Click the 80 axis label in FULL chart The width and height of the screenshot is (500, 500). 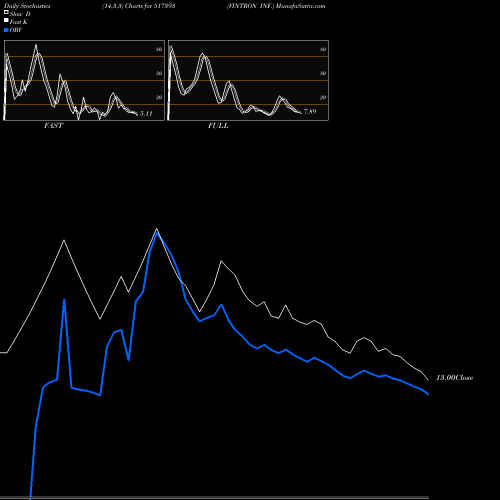pos(323,49)
